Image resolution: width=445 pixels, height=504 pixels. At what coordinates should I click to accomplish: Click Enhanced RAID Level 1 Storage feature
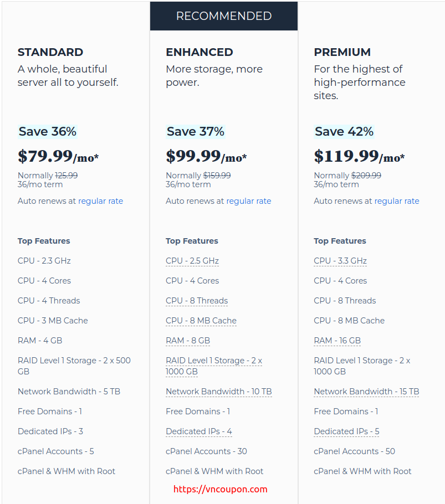tap(214, 366)
